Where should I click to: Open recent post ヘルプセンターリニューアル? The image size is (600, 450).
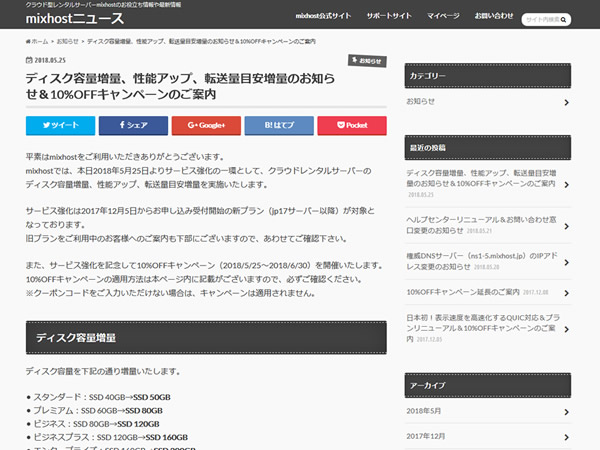point(481,225)
